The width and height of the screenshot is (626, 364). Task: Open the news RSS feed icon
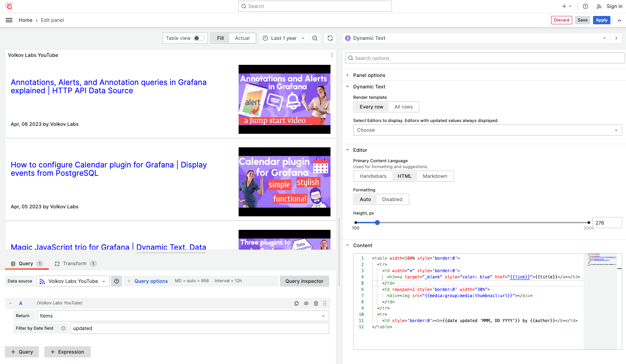tap(599, 6)
